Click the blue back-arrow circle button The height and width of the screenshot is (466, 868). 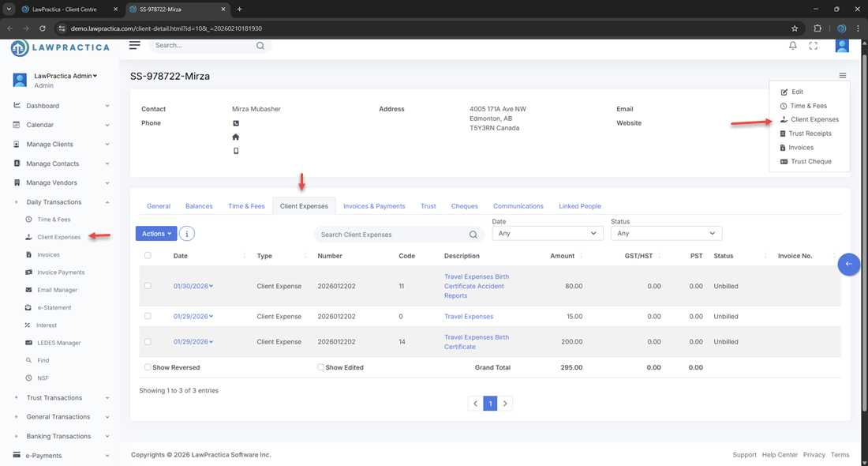point(848,264)
